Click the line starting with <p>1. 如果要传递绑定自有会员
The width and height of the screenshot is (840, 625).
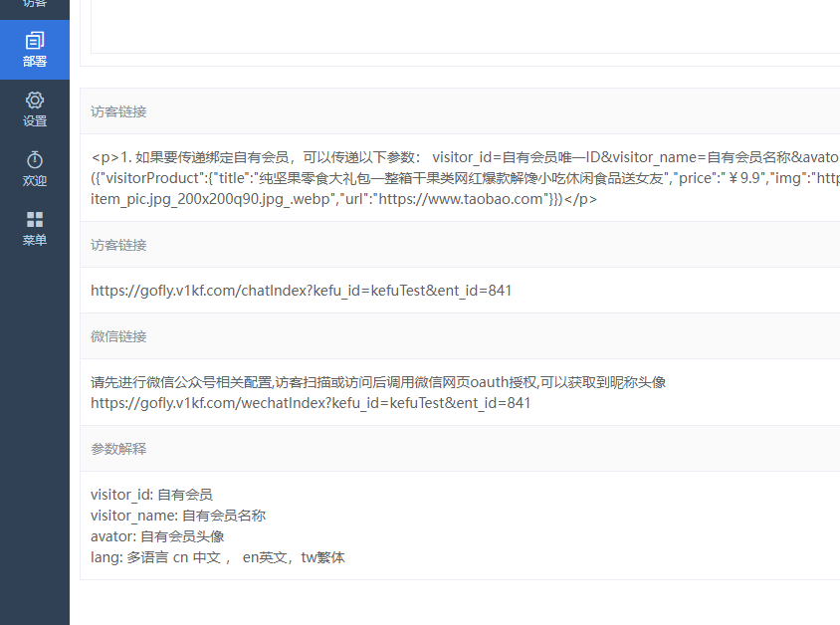coord(465,157)
